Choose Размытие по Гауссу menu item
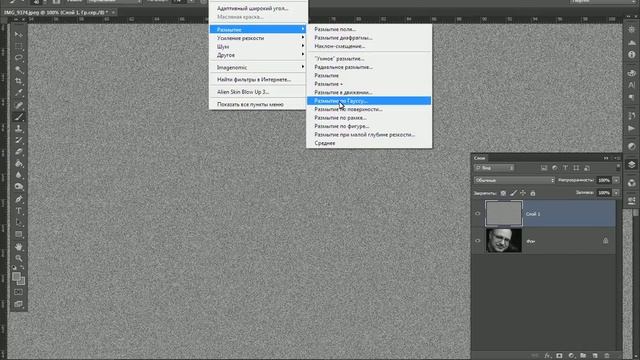Viewport: 640px width, 360px height. (369, 100)
